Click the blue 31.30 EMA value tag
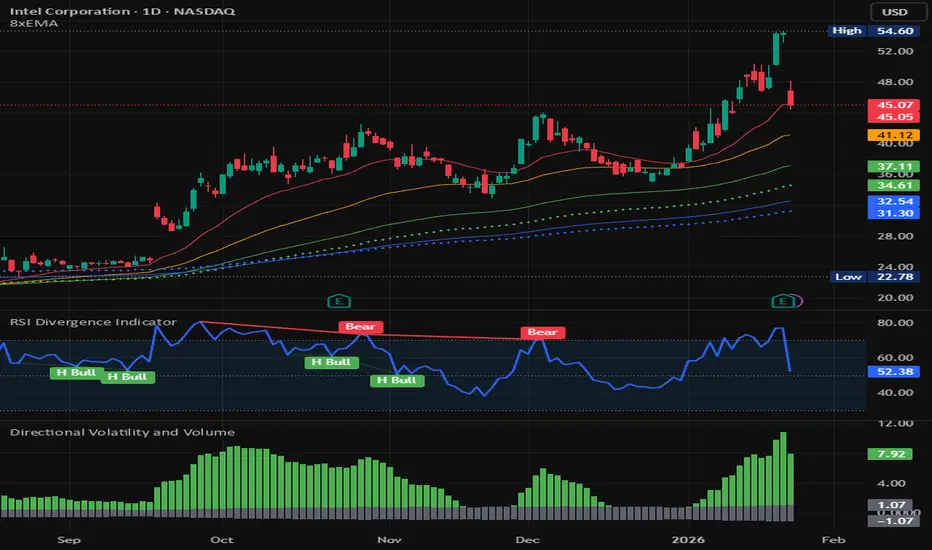This screenshot has width=932, height=550. pyautogui.click(x=894, y=213)
